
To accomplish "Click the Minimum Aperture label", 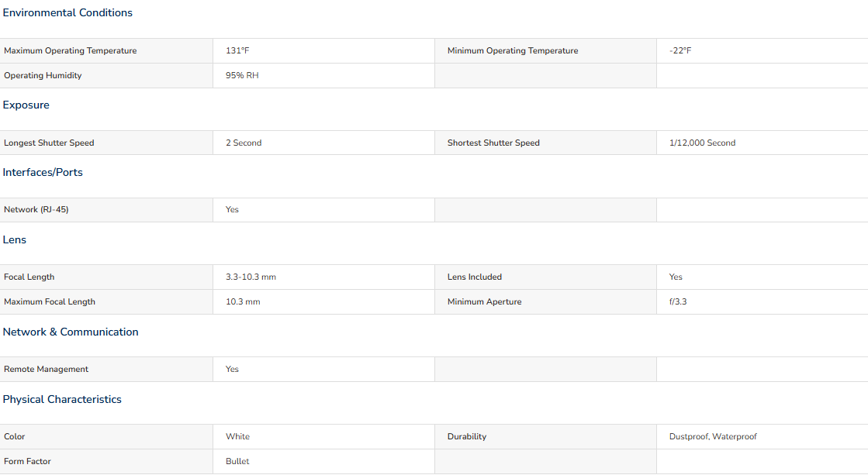I will (x=484, y=302).
